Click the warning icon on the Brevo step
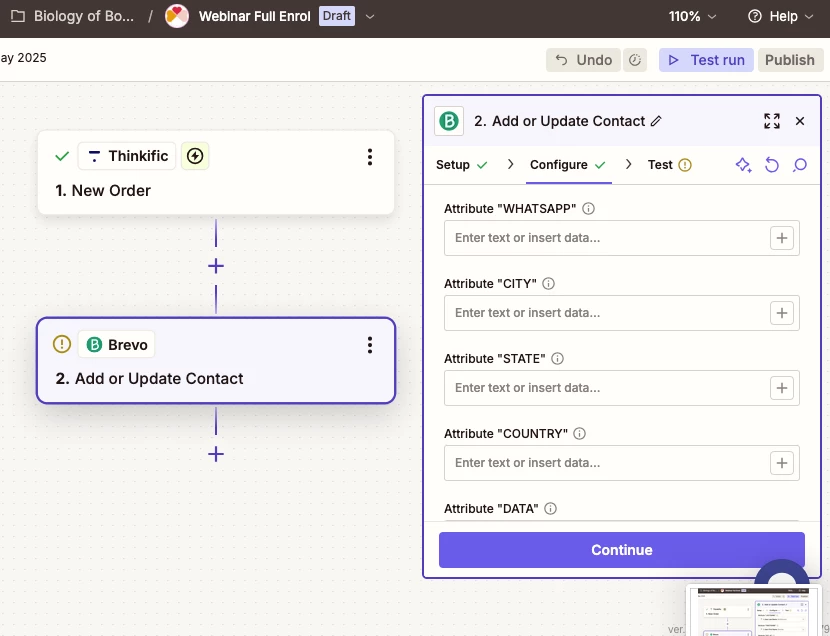 [x=62, y=344]
